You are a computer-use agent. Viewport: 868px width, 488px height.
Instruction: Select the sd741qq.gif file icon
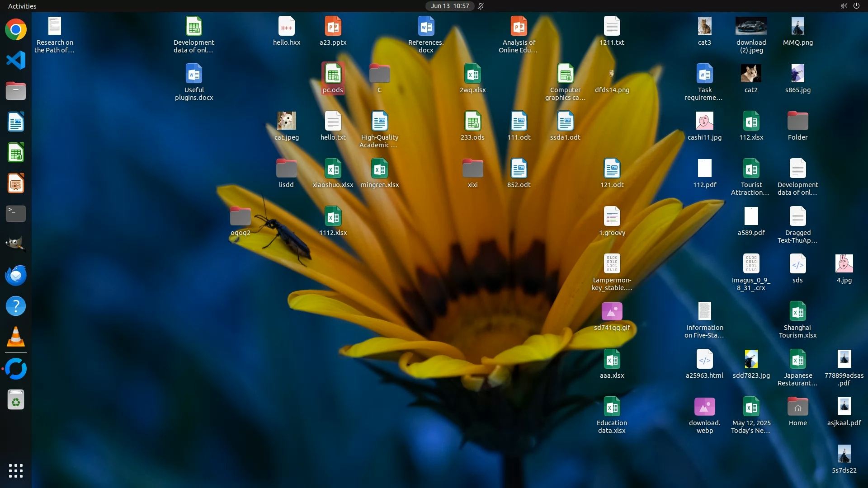tap(612, 312)
